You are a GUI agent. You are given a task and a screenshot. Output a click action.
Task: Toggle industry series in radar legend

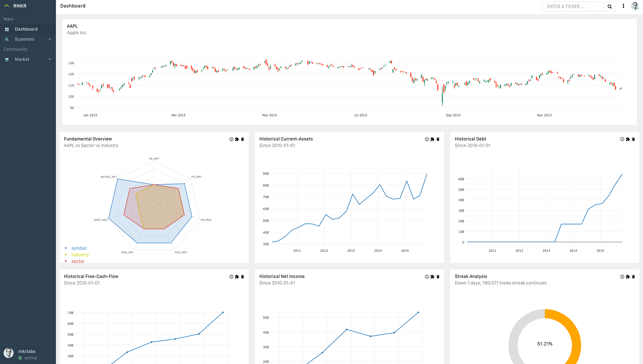click(80, 255)
